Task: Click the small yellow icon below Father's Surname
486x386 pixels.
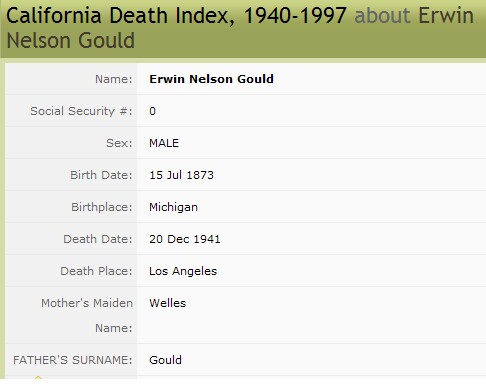Action: [38, 378]
